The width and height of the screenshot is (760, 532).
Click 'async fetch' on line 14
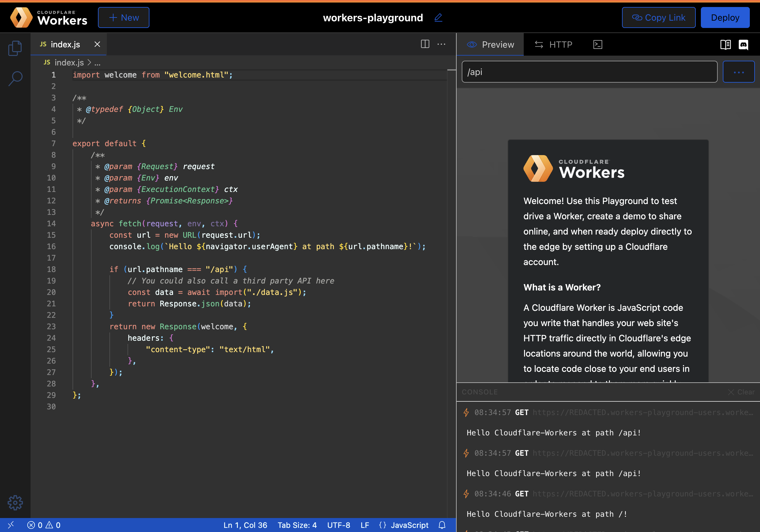click(x=116, y=224)
